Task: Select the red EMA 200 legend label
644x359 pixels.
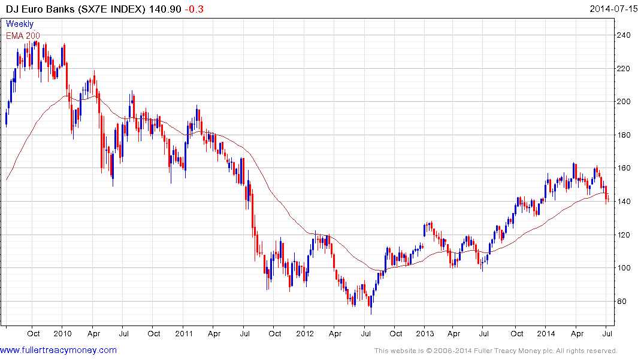Action: (23, 36)
